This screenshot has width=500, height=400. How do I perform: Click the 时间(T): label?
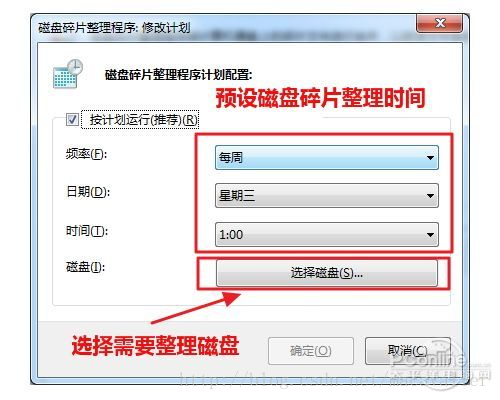(x=86, y=231)
